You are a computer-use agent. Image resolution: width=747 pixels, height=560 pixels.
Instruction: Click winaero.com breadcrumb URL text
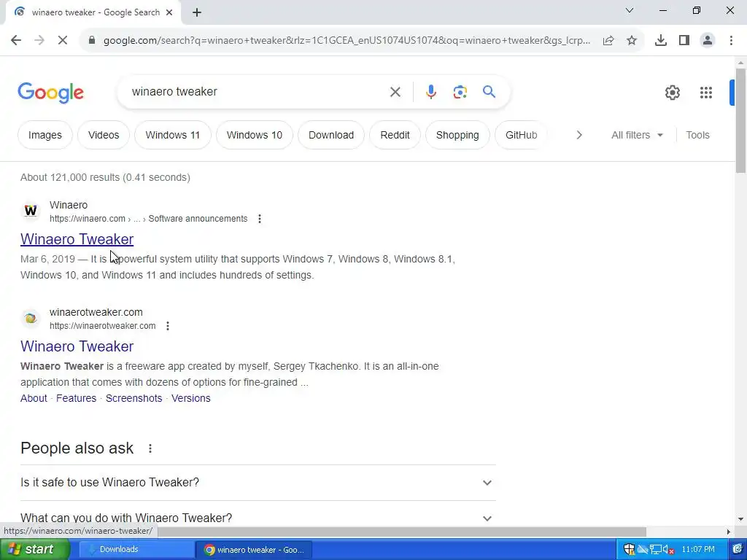(x=149, y=219)
